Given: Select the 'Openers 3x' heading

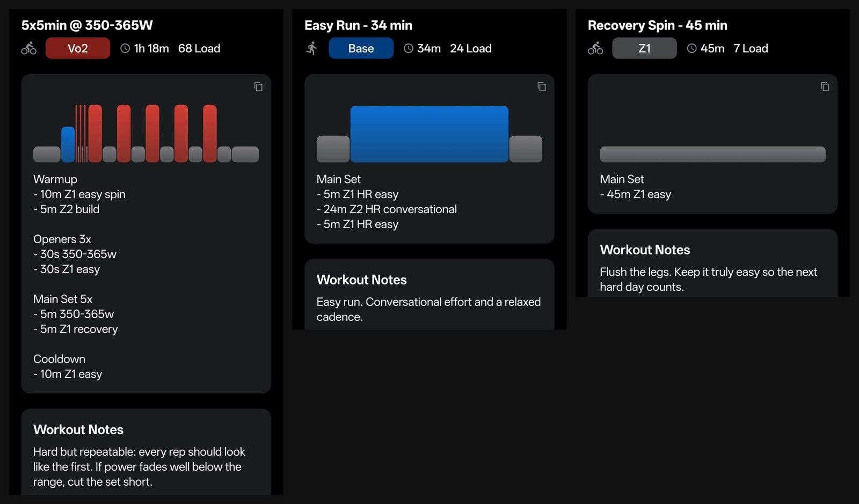Looking at the screenshot, I should [x=62, y=239].
